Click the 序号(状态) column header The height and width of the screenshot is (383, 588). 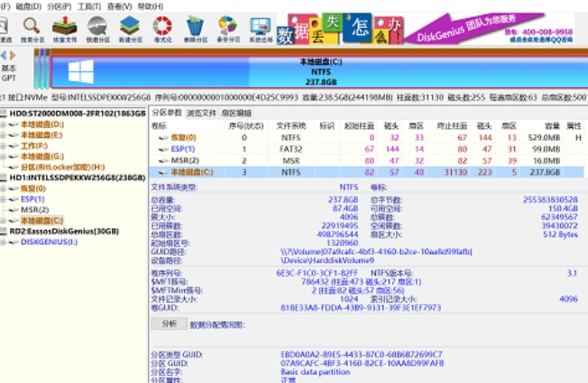pos(246,126)
